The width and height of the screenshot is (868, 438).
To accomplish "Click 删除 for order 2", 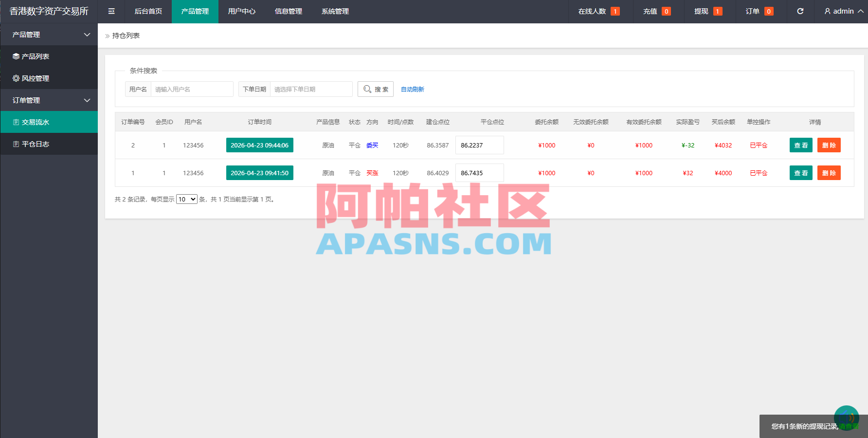I will [x=829, y=145].
